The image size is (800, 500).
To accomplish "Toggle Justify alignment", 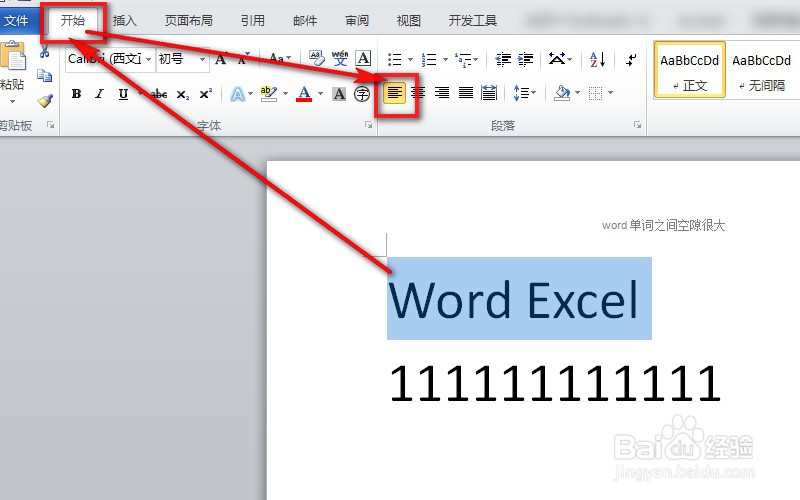I will point(465,93).
